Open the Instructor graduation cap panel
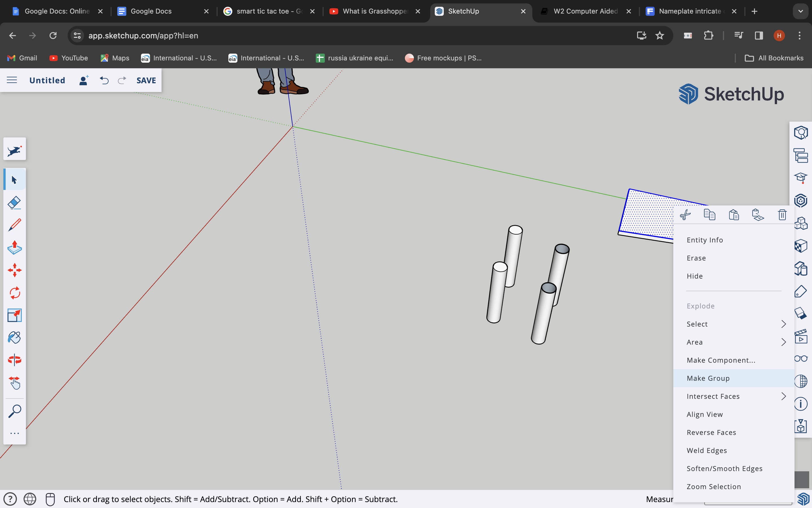The height and width of the screenshot is (508, 812). coord(801,178)
